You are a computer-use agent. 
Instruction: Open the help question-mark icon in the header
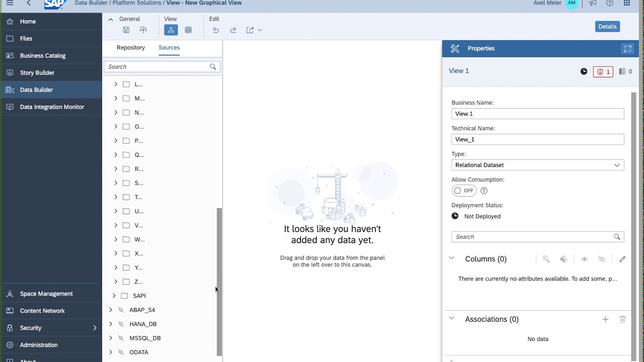pyautogui.click(x=610, y=3)
